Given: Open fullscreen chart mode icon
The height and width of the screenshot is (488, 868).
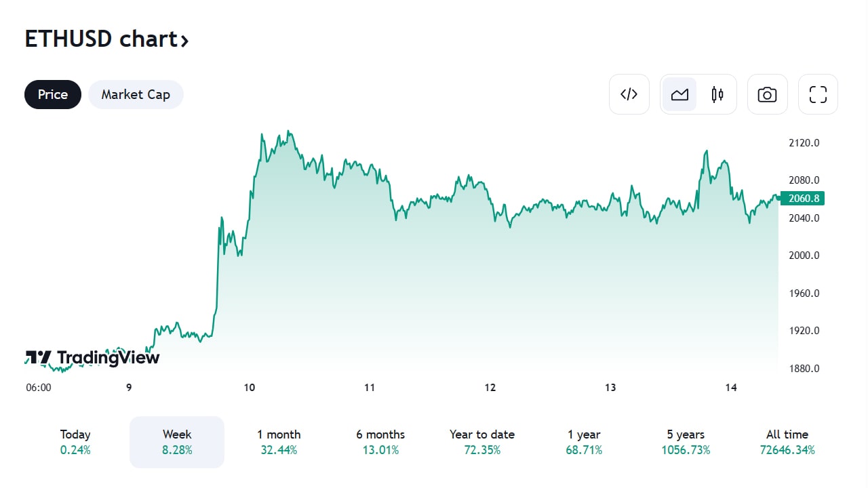Looking at the screenshot, I should [818, 94].
